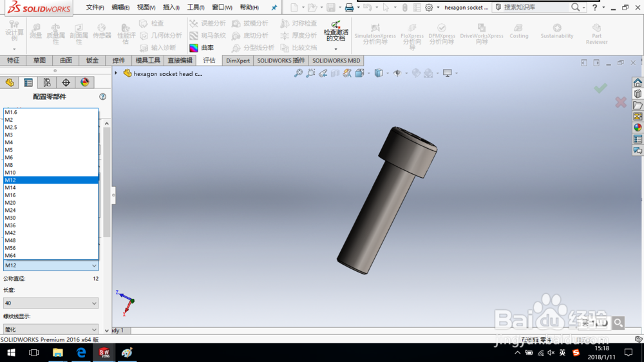The image size is (644, 362).
Task: Open Thickness Analysis (厚度分析)
Action: (299, 35)
